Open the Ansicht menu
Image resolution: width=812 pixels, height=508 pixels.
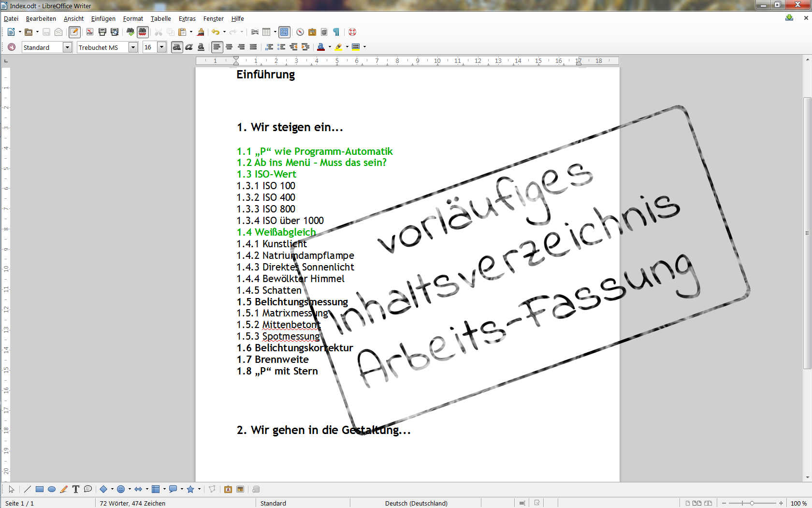73,19
